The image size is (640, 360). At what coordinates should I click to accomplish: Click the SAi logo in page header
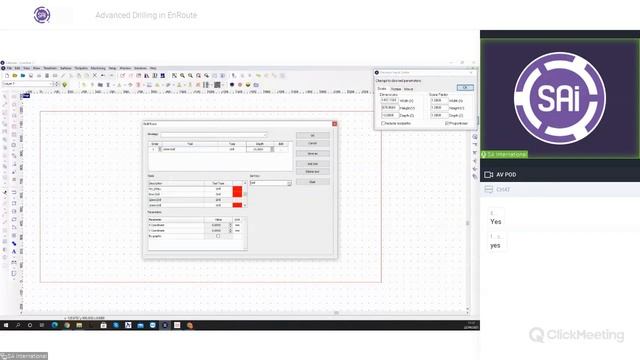pyautogui.click(x=42, y=15)
